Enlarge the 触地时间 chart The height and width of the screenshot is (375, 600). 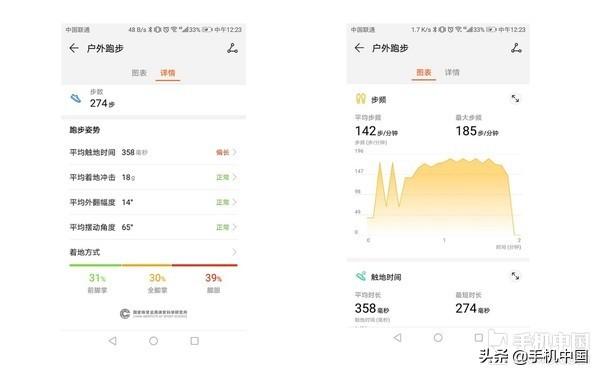click(x=515, y=276)
